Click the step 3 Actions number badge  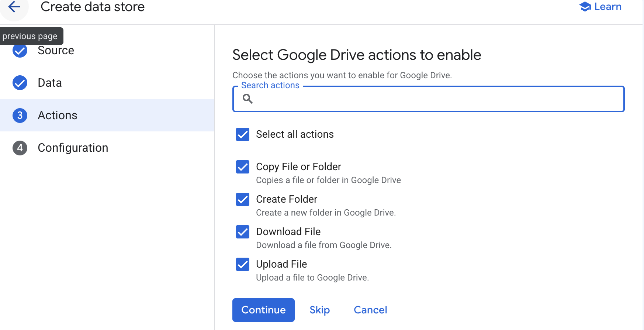click(20, 115)
